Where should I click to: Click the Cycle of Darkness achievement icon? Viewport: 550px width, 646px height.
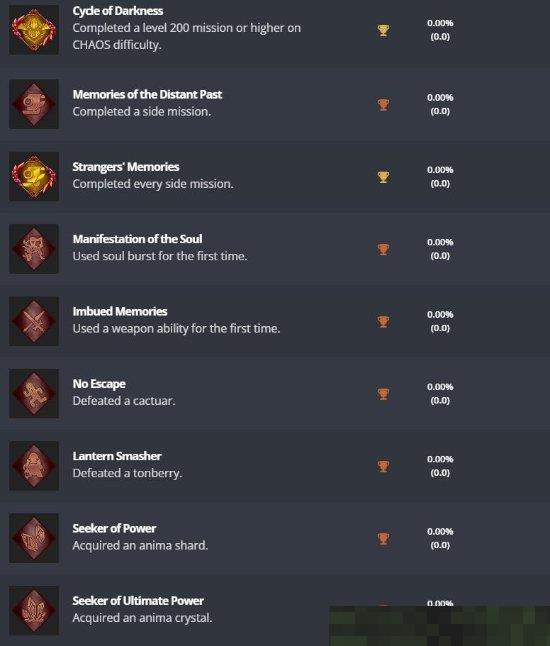tap(34, 30)
